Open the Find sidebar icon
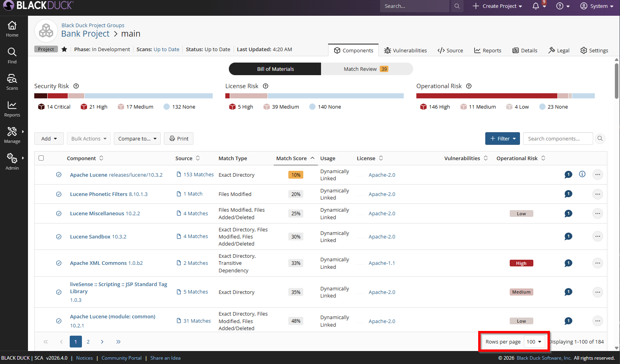Screen dimensions: 620x364 coord(12,56)
